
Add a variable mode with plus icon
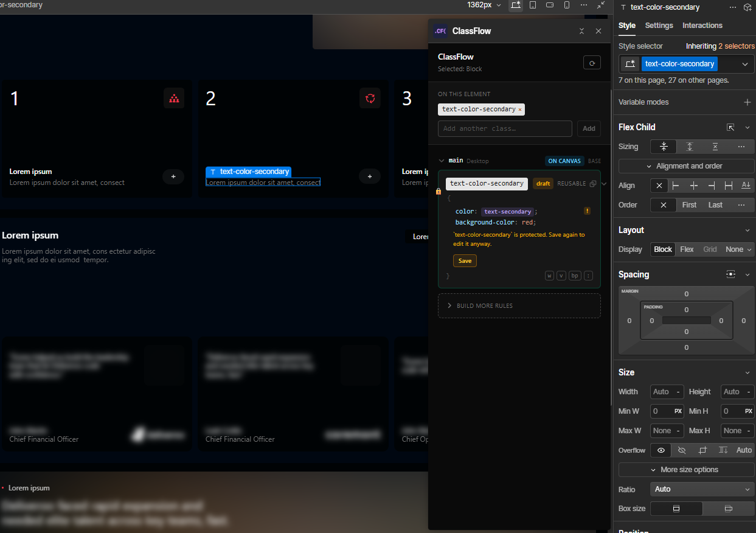pos(747,102)
